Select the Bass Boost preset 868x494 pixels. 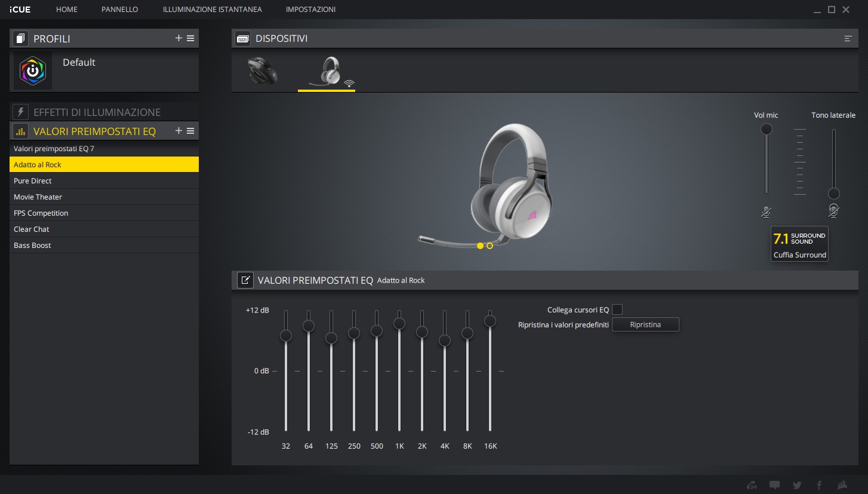pos(104,246)
